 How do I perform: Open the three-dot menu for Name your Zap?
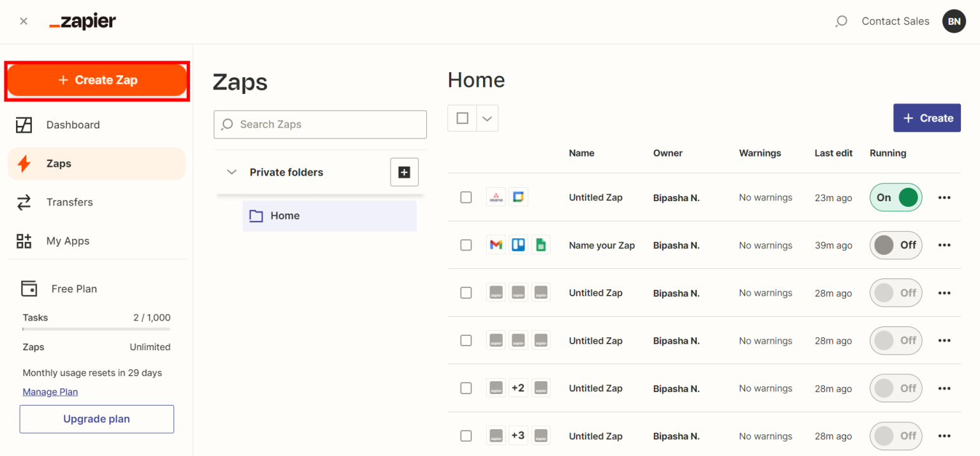pos(944,245)
